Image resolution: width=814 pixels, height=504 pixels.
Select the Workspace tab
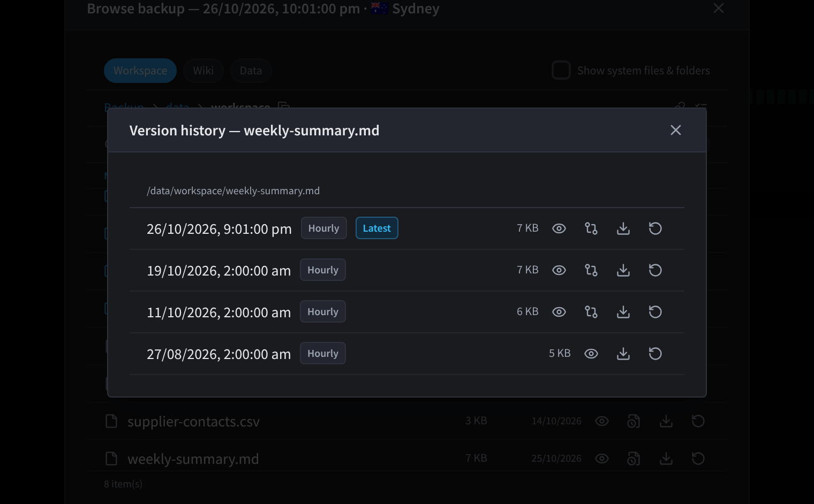140,71
